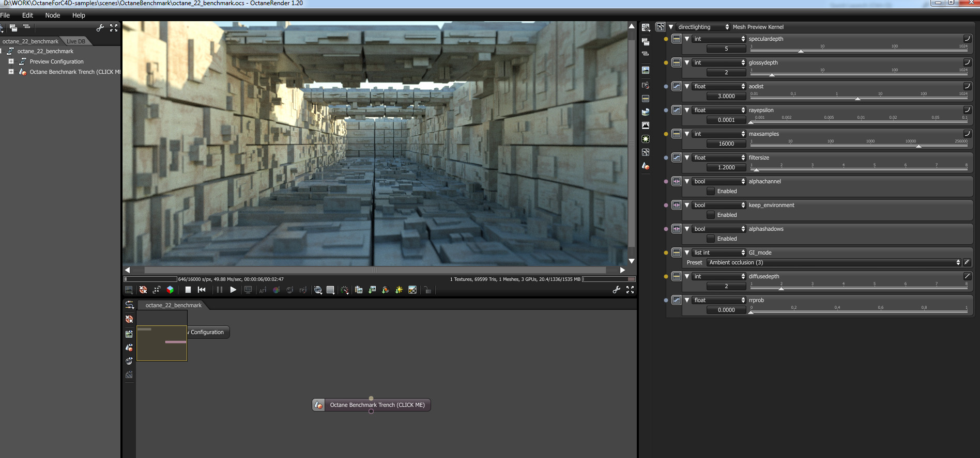Open the directlighting kernel type dropdown
The image size is (980, 458).
(703, 27)
